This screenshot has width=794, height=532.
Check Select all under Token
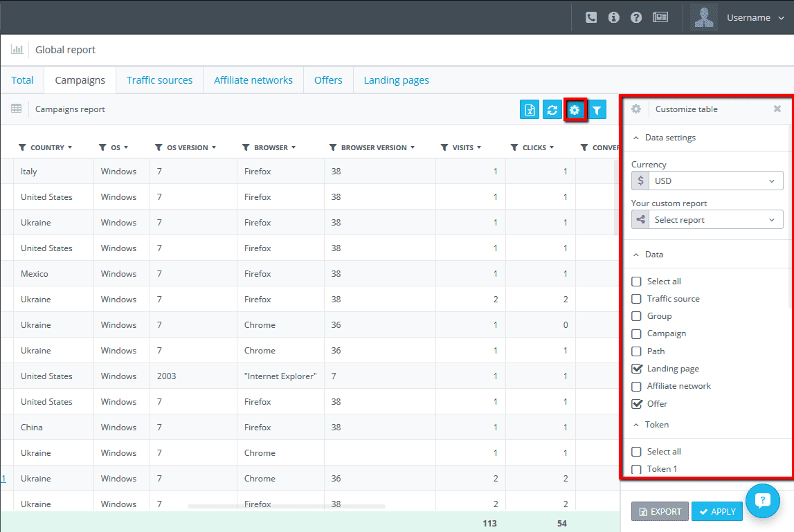click(x=637, y=452)
